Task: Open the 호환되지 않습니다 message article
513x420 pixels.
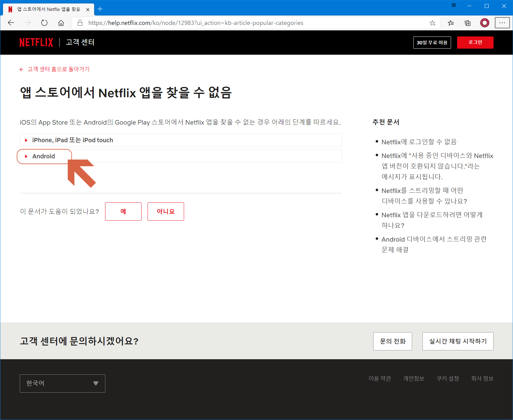Action: [437, 166]
